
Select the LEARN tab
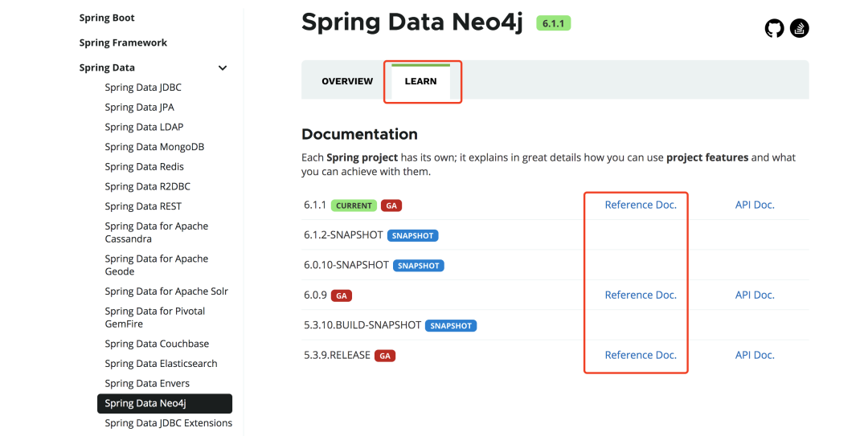click(x=420, y=81)
